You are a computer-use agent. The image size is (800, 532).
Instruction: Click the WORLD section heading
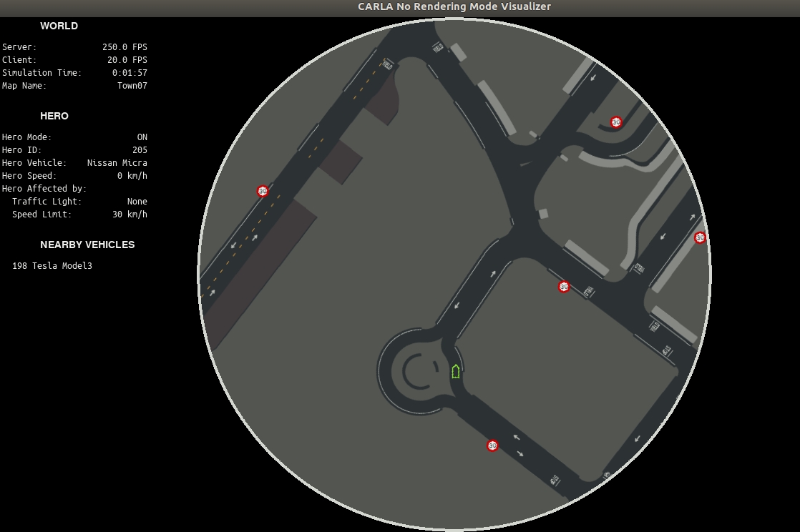click(x=59, y=26)
